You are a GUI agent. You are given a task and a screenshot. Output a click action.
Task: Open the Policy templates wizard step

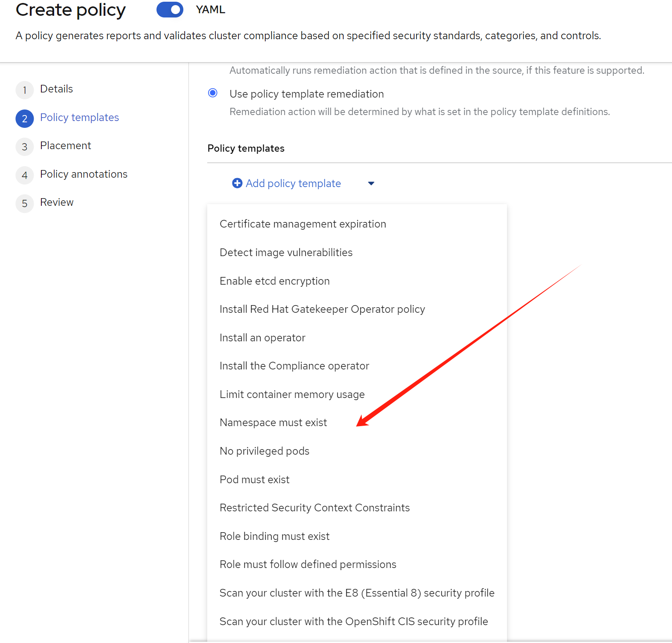79,118
